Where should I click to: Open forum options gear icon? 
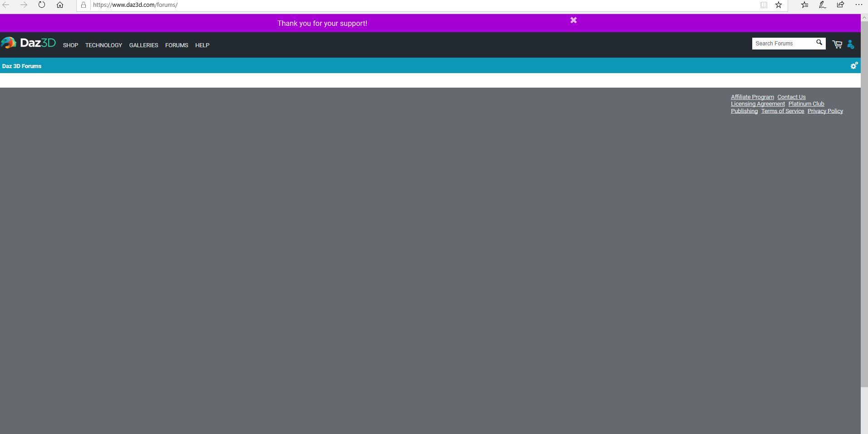coord(854,66)
